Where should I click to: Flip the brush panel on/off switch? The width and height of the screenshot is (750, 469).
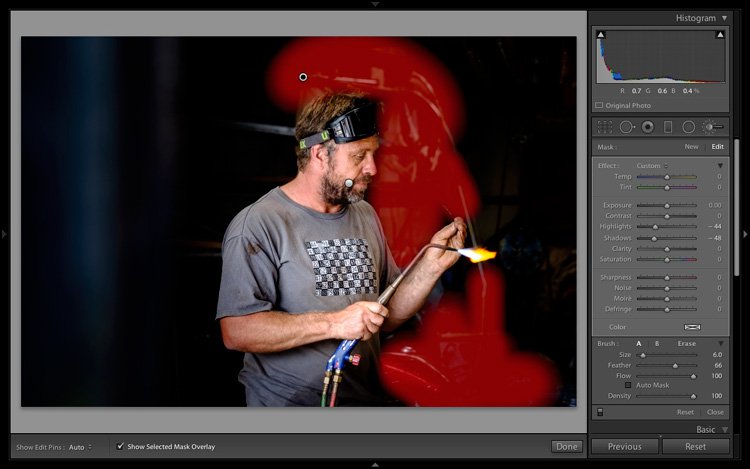pyautogui.click(x=600, y=412)
